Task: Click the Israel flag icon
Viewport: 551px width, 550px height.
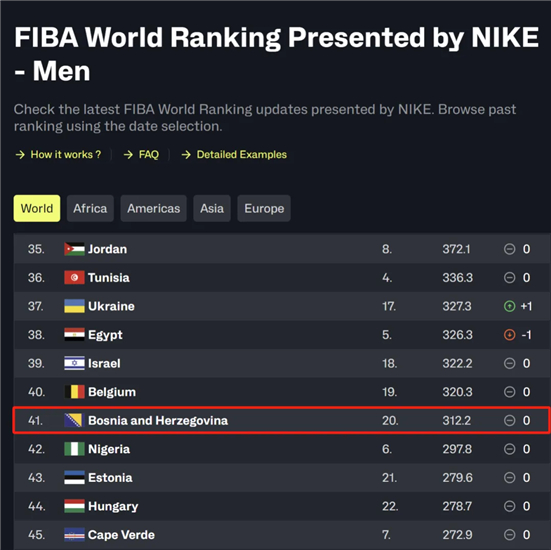Action: 74,363
